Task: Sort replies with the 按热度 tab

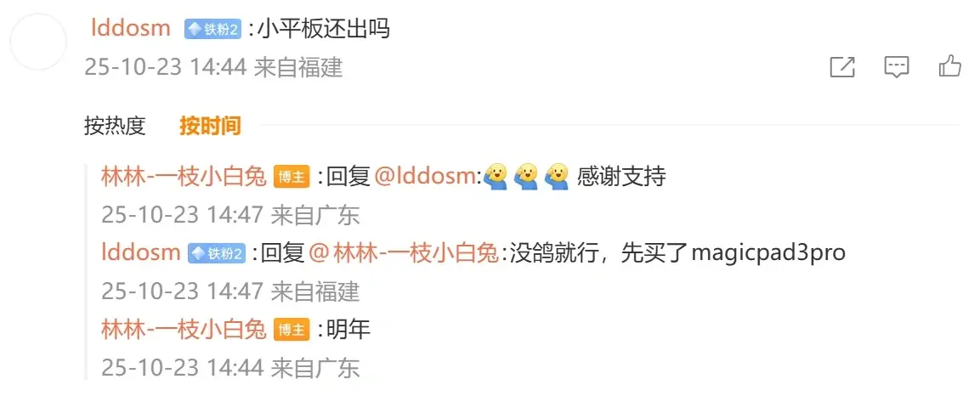Action: coord(115,126)
